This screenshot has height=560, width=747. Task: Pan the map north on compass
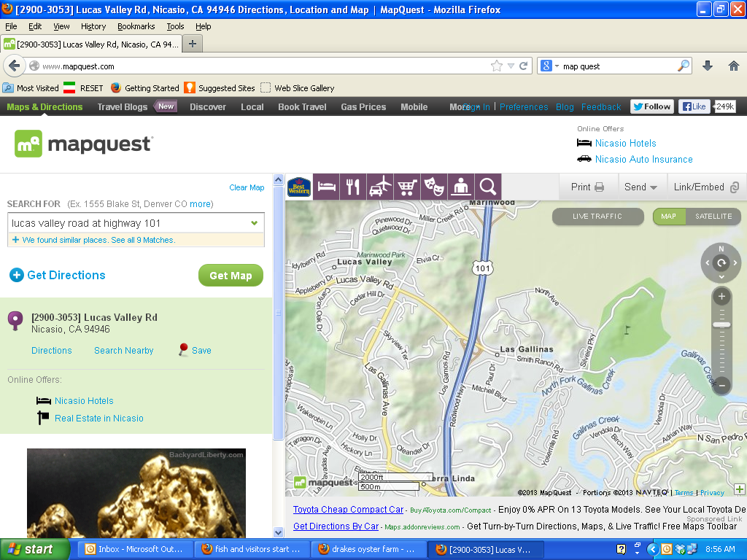click(x=721, y=249)
